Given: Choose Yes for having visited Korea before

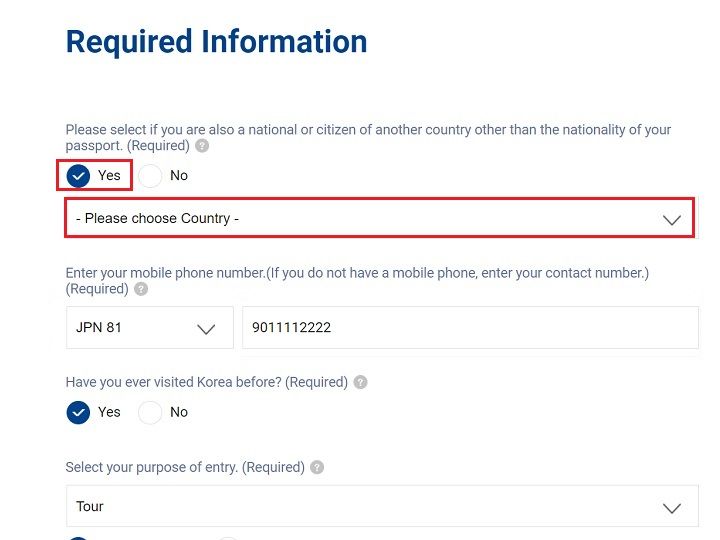Looking at the screenshot, I should coord(79,412).
